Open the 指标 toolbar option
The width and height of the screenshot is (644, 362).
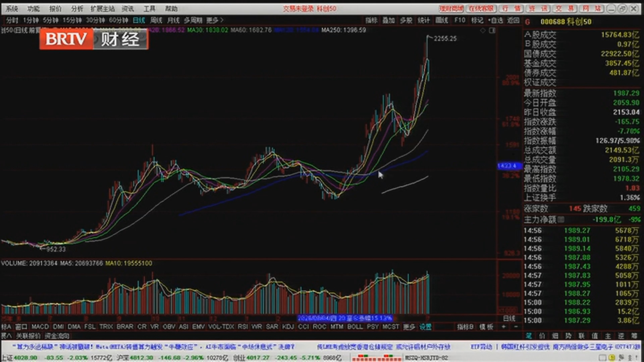(371, 20)
